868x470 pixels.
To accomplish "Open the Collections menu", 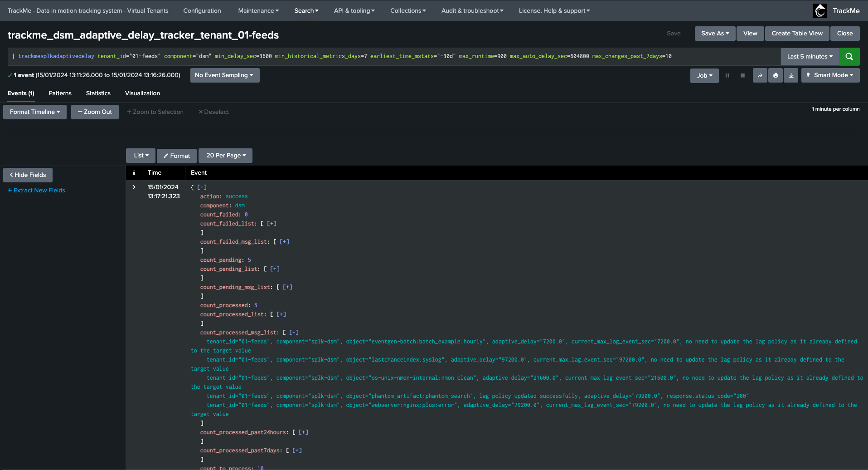I will click(x=408, y=10).
